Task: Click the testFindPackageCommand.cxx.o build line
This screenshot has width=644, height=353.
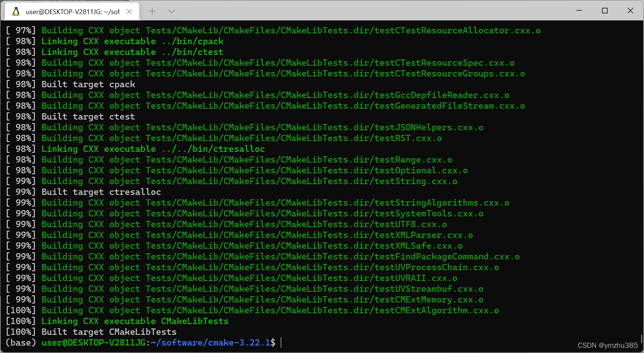Action: [x=263, y=256]
